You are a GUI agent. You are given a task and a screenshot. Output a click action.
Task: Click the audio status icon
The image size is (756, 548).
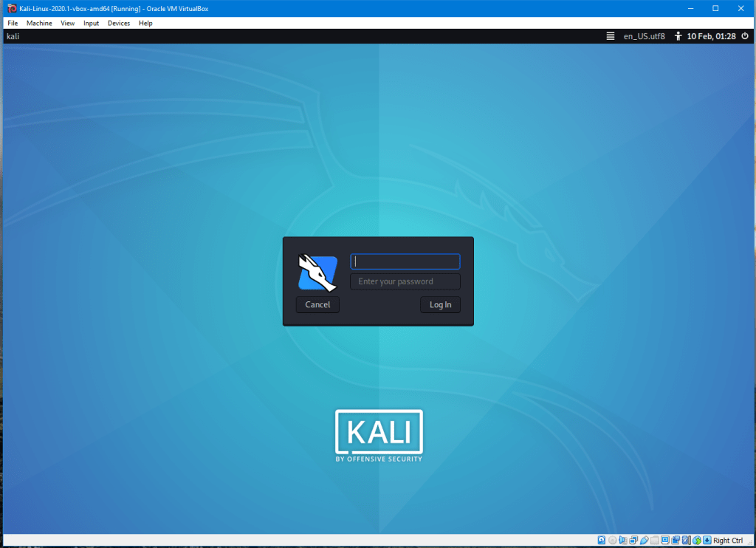tap(623, 541)
